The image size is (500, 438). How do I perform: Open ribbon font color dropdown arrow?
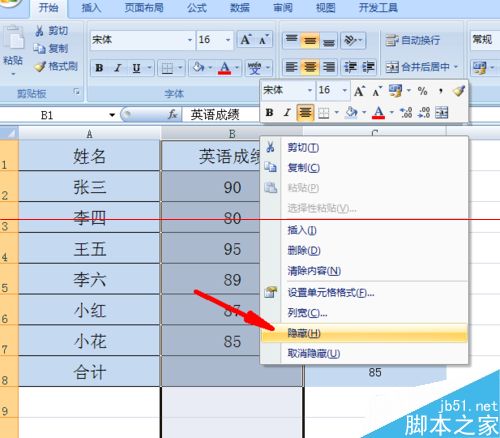pos(237,68)
